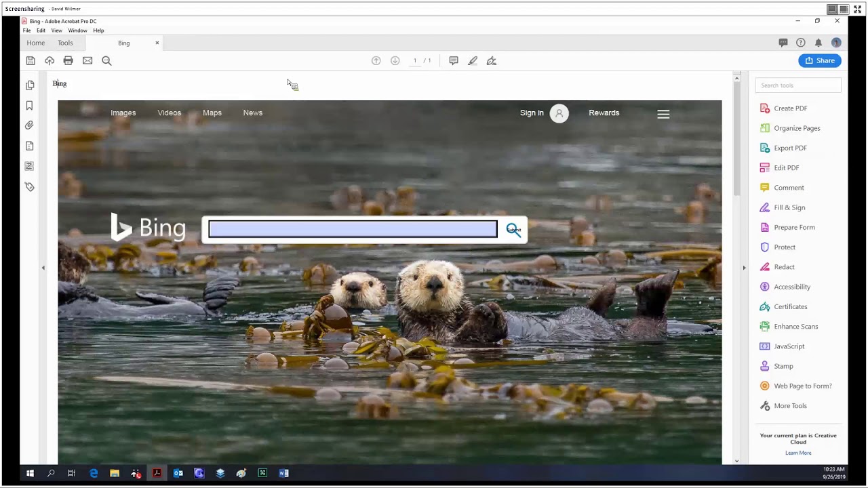Screen dimensions: 868x488
Task: Open the Enhance Scans tool
Action: click(x=789, y=327)
